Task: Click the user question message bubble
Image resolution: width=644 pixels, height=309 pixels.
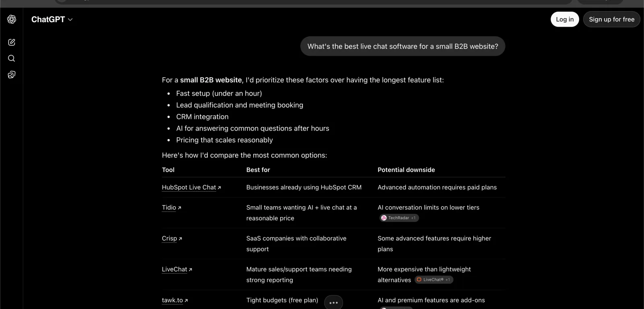Action: [x=402, y=46]
